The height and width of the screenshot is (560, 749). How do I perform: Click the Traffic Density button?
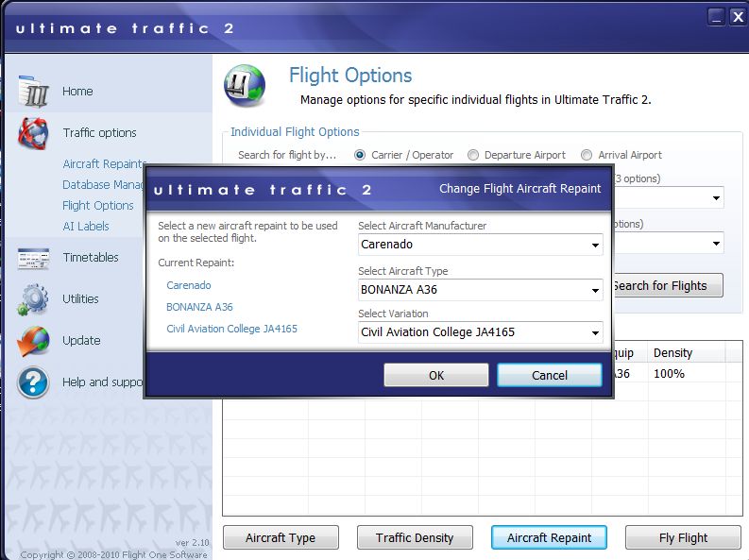coord(415,537)
